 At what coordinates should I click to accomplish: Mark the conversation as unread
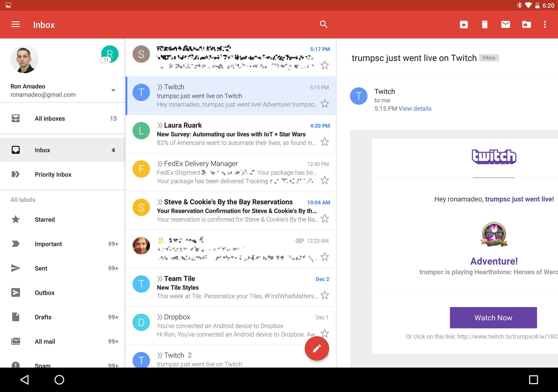(x=505, y=25)
